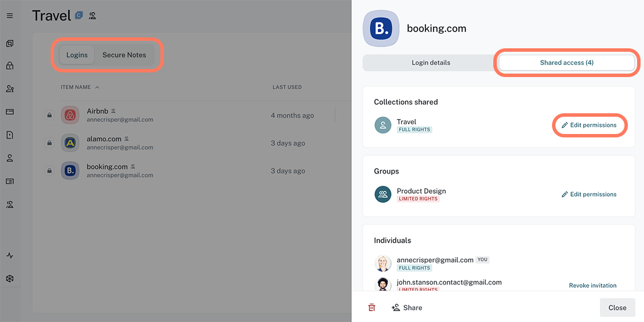Viewport: 644px width, 322px height.
Task: Open the activity pulse icon in the sidebar
Action: [10, 255]
